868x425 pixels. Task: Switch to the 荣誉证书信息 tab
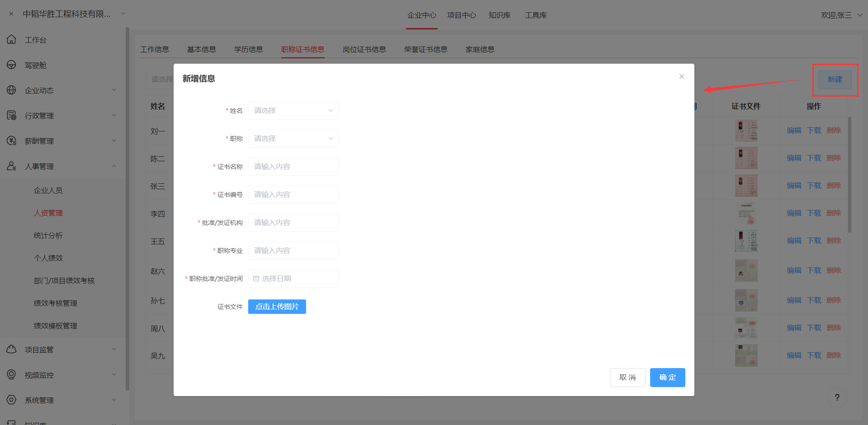[x=426, y=49]
